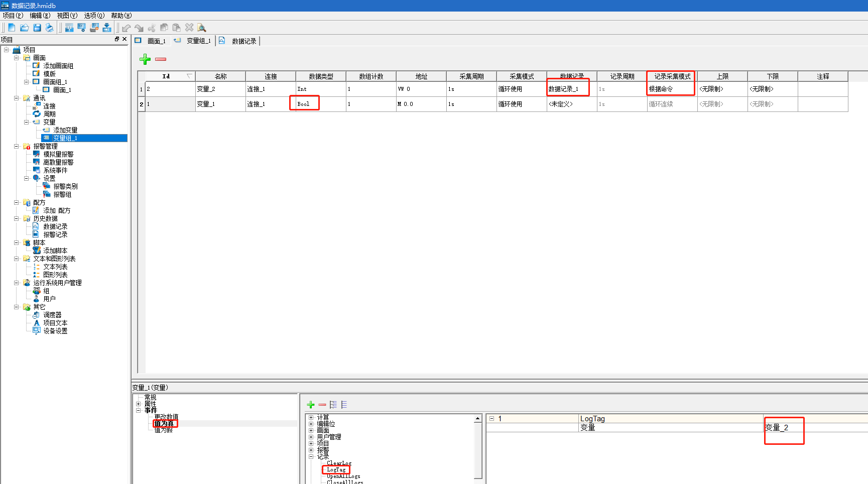Switch to the 数据记录 tab
This screenshot has width=868, height=484.
pyautogui.click(x=238, y=41)
